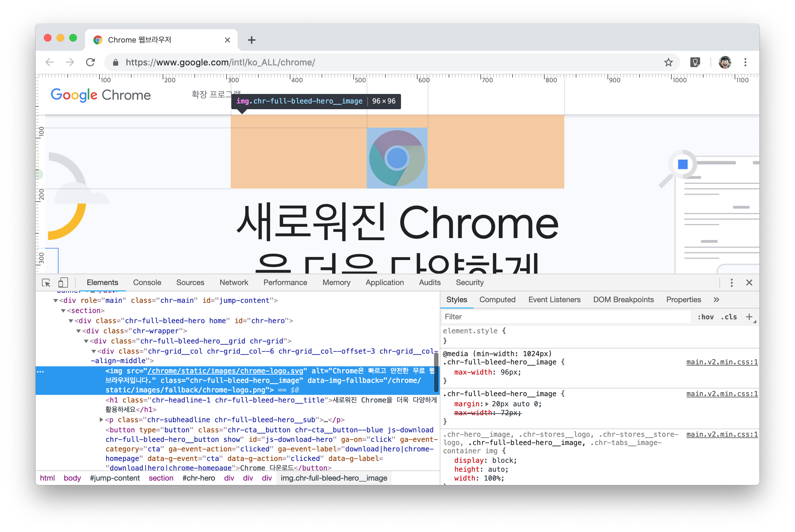Select #chr-hero in the breadcrumb bar
The height and width of the screenshot is (532, 795).
tap(199, 478)
